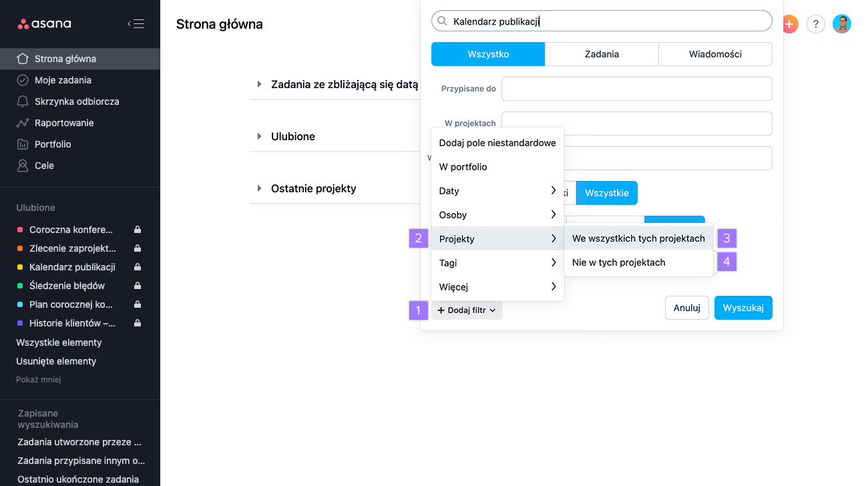Open Moje zadania checkmark icon

(23, 80)
